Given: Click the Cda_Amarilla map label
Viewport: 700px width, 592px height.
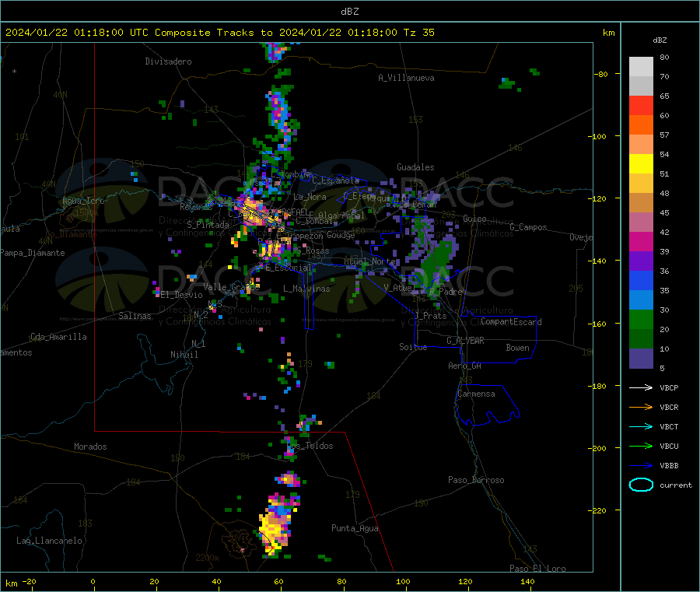Looking at the screenshot, I should pyautogui.click(x=58, y=337).
